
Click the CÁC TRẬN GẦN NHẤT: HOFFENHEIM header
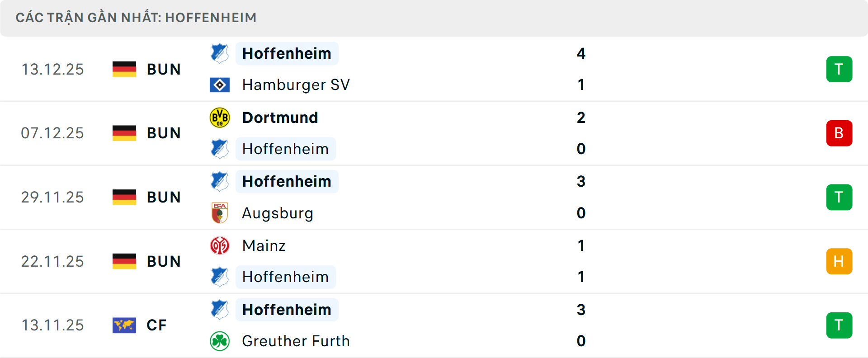137,18
